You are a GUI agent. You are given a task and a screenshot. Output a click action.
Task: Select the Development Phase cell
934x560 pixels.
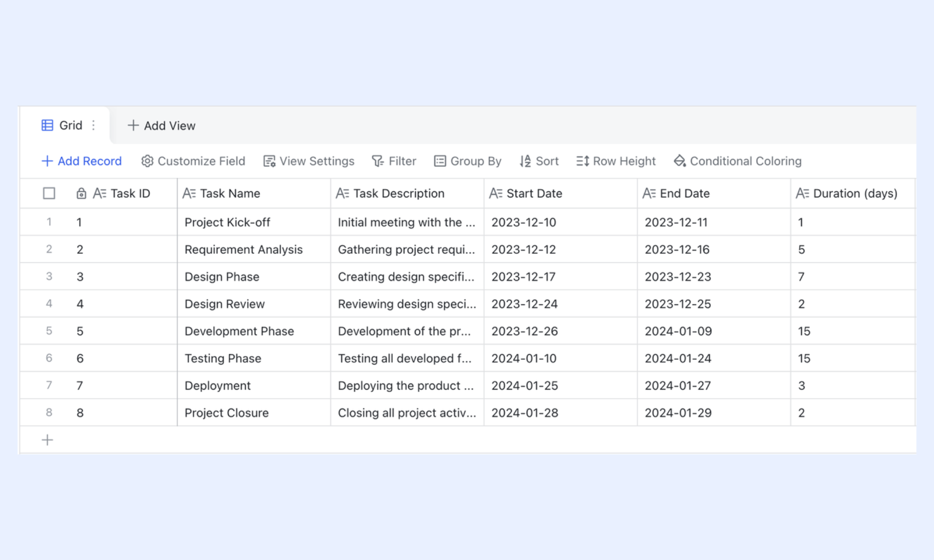254,331
